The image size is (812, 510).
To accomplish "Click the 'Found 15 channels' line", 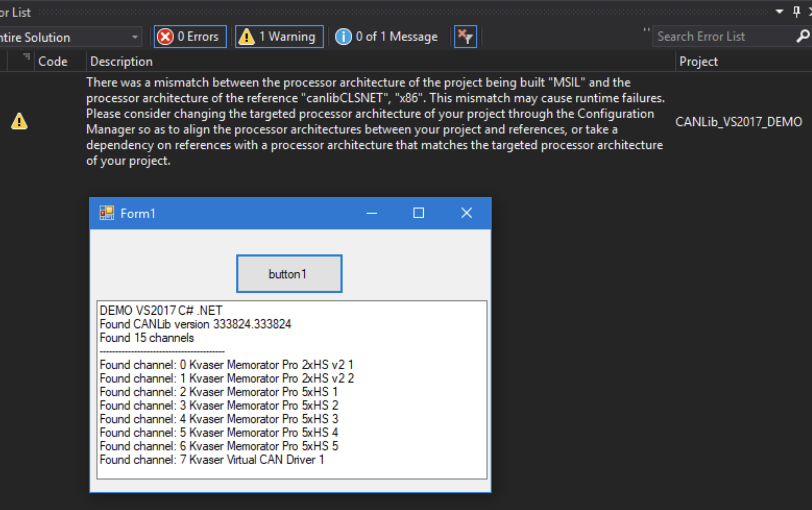I will 147,338.
